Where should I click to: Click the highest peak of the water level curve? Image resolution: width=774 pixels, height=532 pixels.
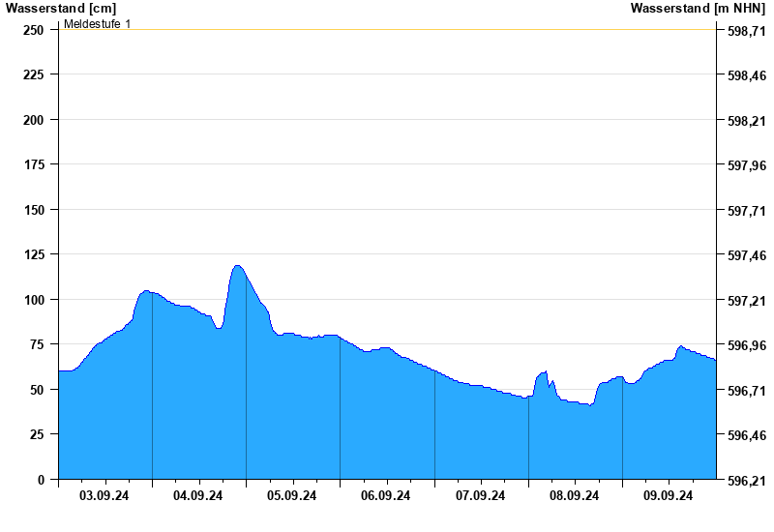coord(237,266)
